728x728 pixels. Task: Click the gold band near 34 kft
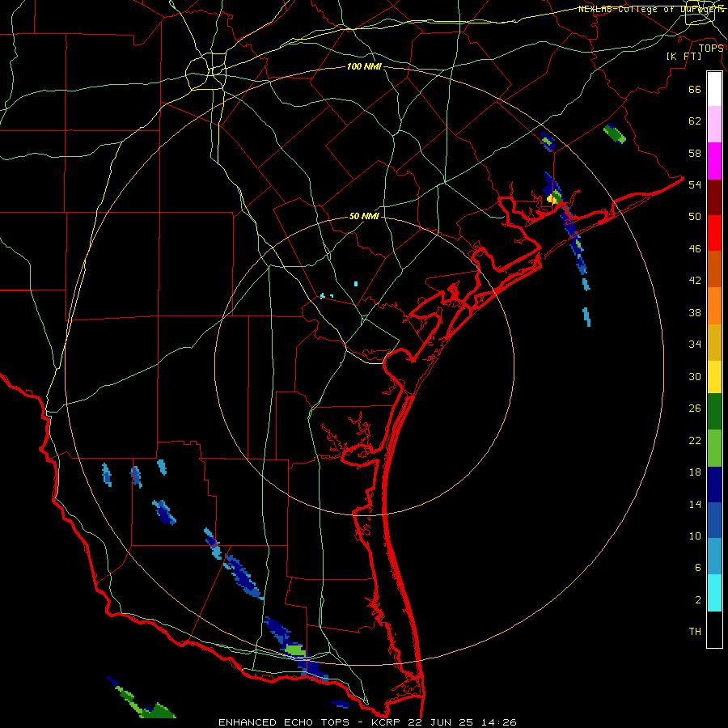714,343
